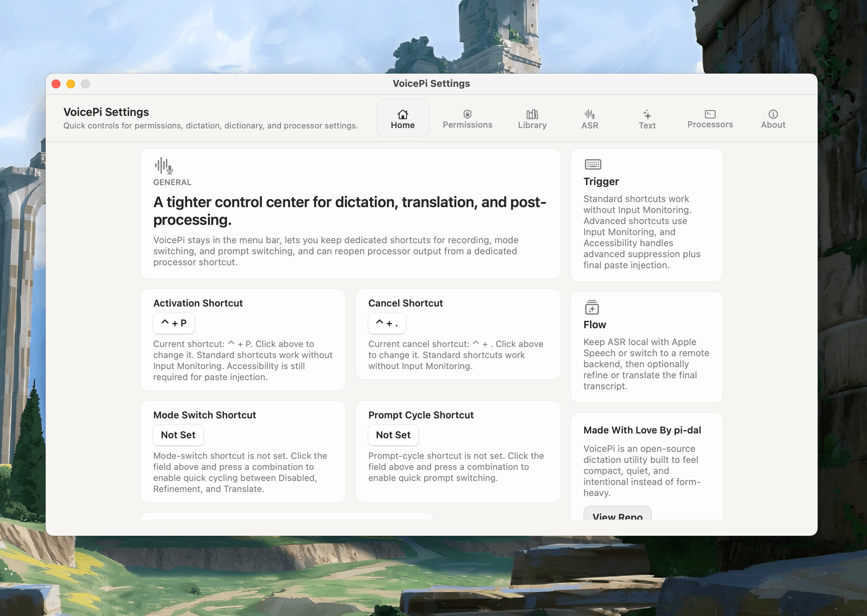Click the shield icon on Permissions tab
Screen dimensions: 867x616
click(x=467, y=114)
